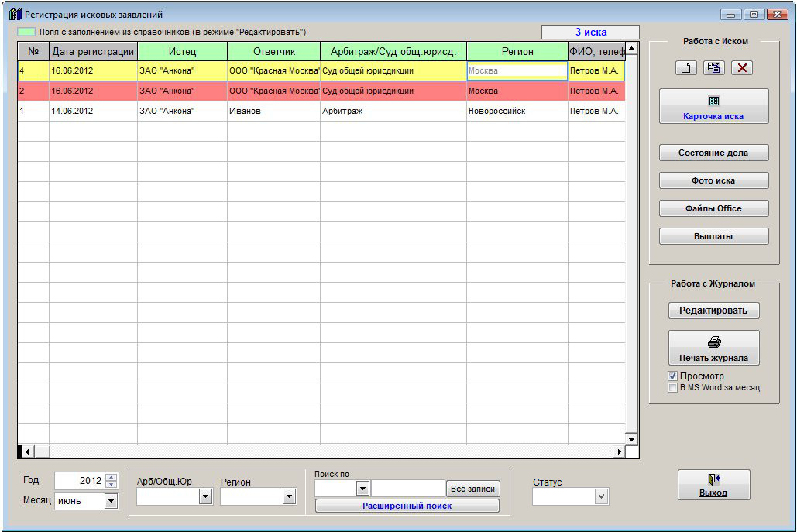The image size is (797, 532).
Task: Close the window with the red X
Action: (777, 14)
